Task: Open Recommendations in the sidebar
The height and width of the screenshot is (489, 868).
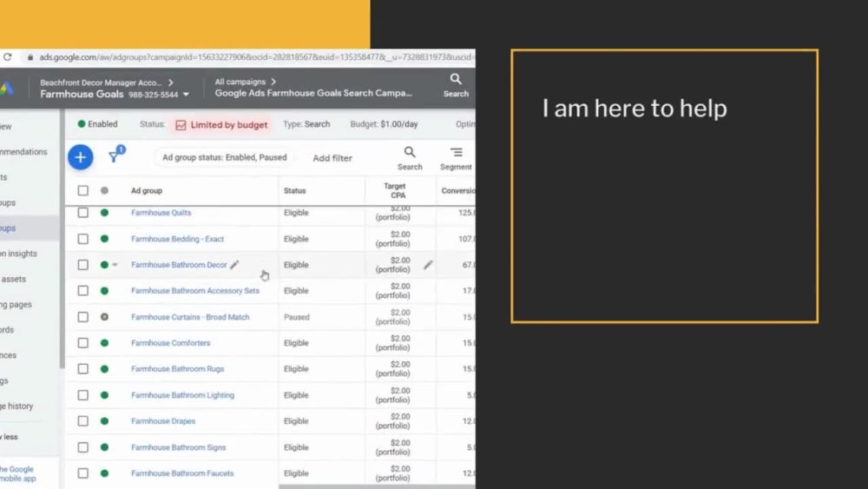Action: 23,152
